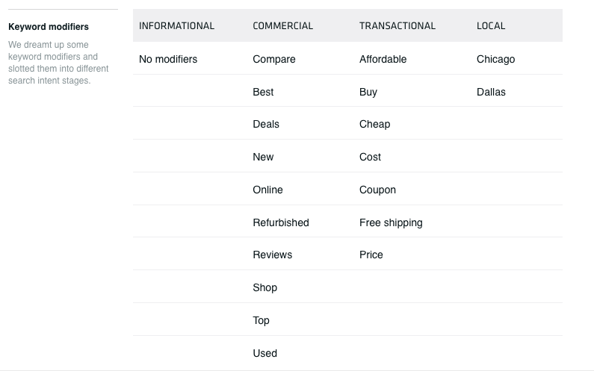594x371 pixels.
Task: Select the 'Chicago' local modifier
Action: click(496, 59)
